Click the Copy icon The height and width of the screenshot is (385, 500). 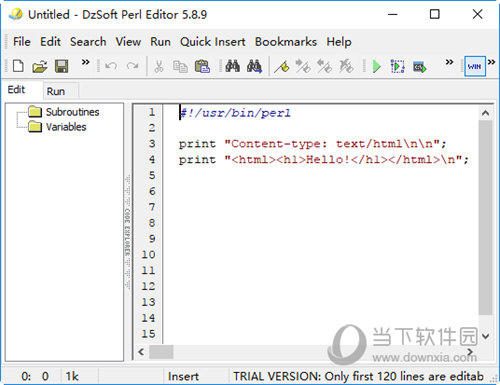tap(180, 66)
